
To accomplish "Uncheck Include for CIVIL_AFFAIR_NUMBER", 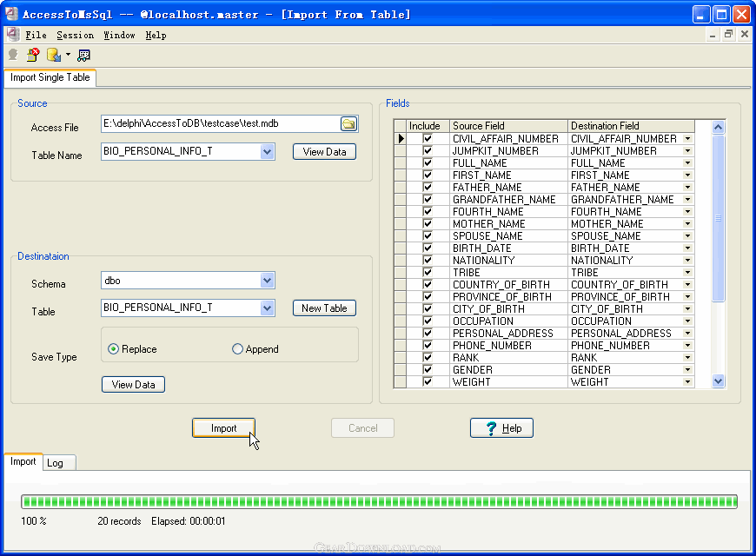I will click(428, 139).
